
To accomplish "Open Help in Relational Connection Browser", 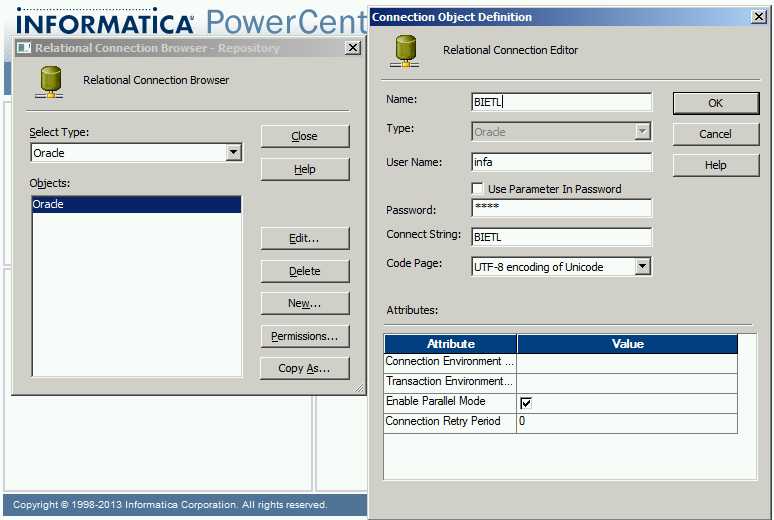I will coord(305,169).
